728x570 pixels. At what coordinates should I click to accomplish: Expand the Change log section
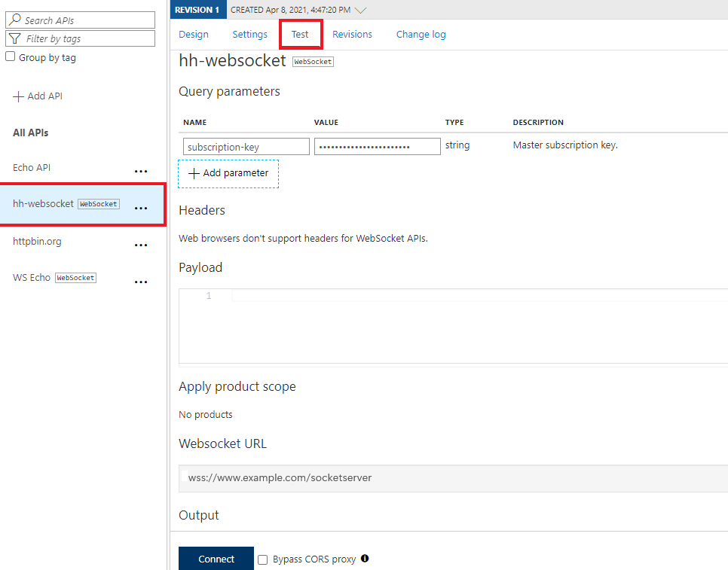pyautogui.click(x=421, y=34)
